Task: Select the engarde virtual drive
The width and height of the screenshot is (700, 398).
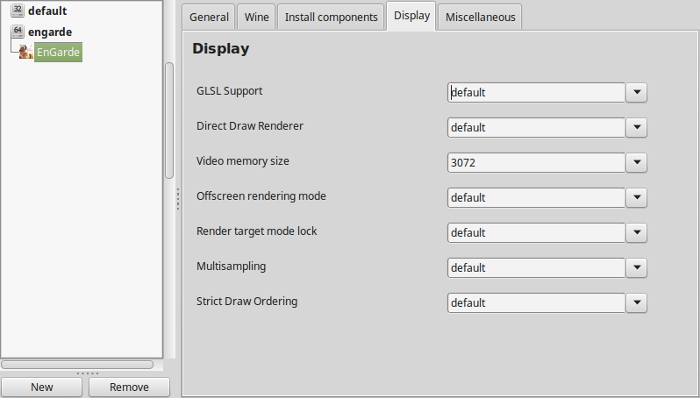Action: click(x=50, y=32)
